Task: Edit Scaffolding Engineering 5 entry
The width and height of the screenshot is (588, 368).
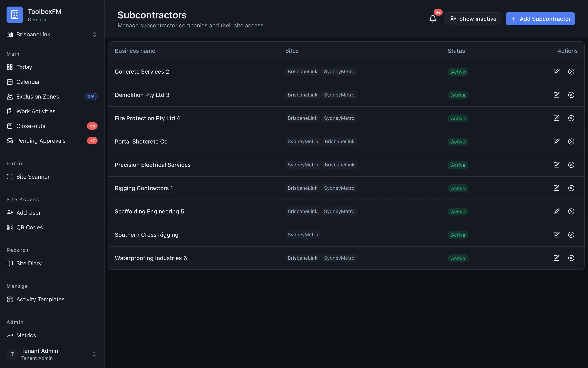Action: [x=556, y=212]
